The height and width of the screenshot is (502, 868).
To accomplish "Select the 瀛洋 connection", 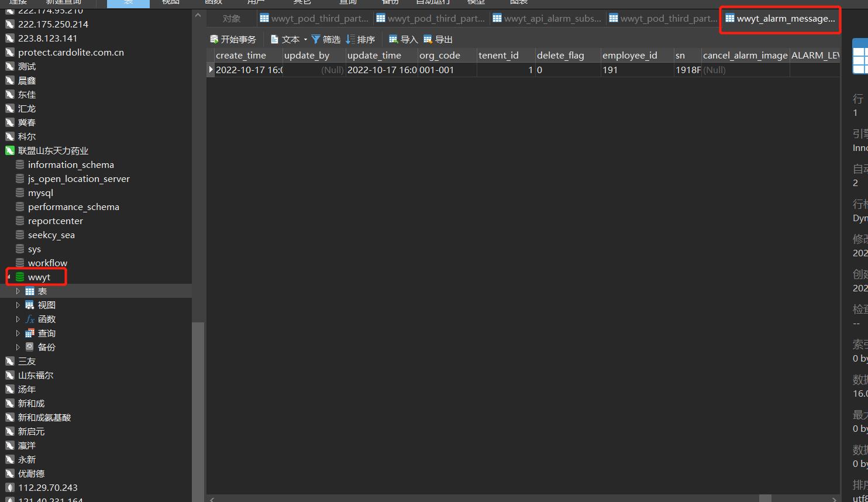I will [x=26, y=445].
